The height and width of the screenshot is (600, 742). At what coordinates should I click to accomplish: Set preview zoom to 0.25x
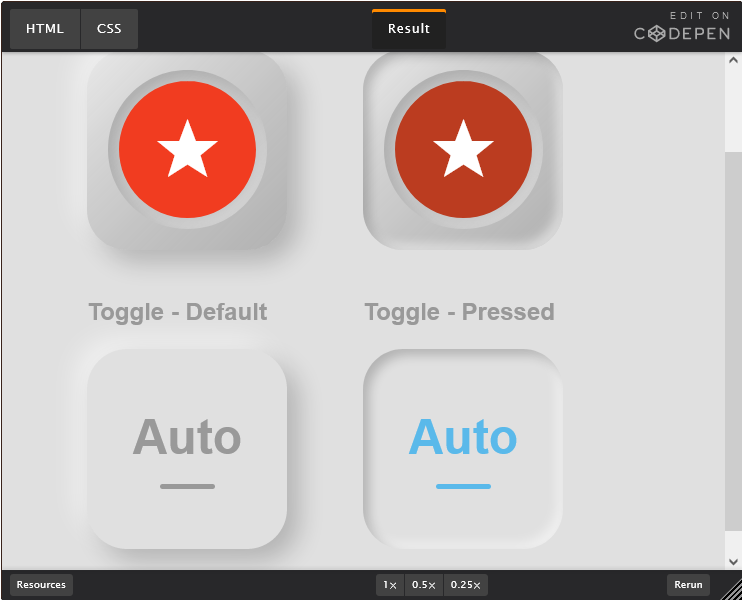(x=466, y=585)
